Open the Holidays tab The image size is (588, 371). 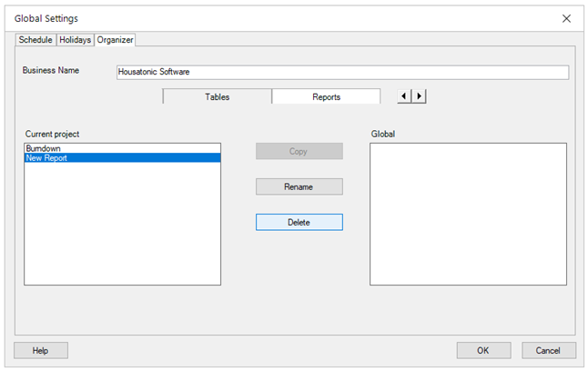click(76, 40)
